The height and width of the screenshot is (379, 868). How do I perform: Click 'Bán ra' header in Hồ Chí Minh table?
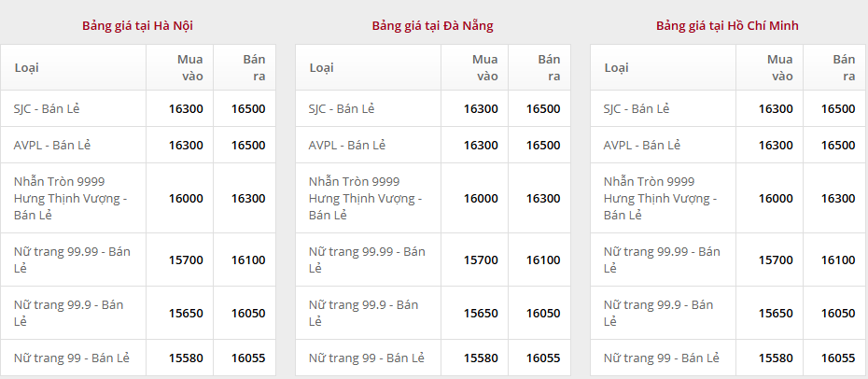click(843, 67)
